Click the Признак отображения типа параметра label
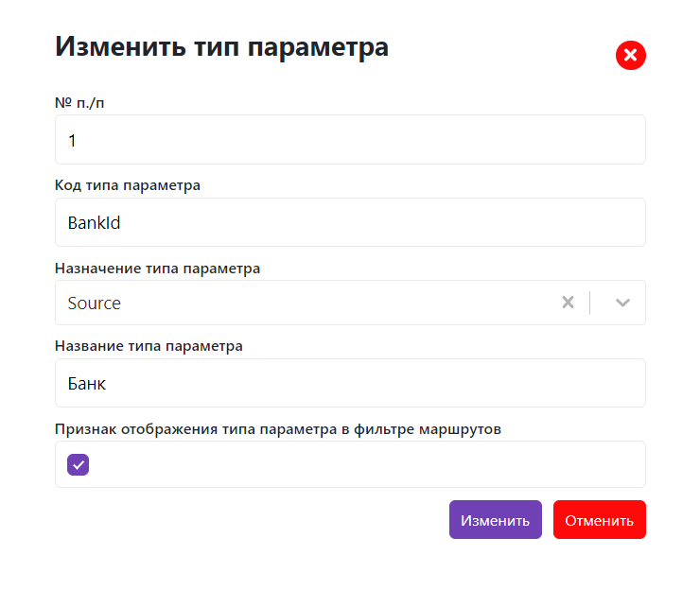Viewport: 700px width, 590px height. click(x=277, y=428)
